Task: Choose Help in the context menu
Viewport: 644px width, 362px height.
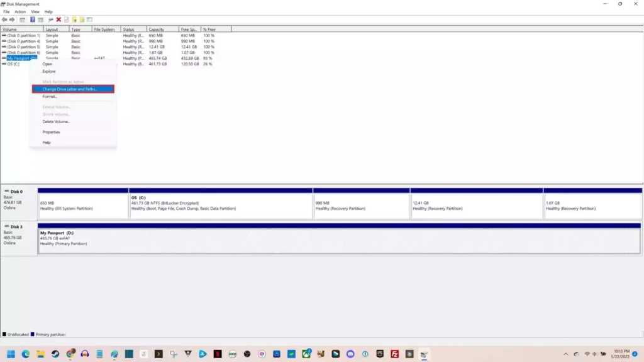Action: click(73, 143)
